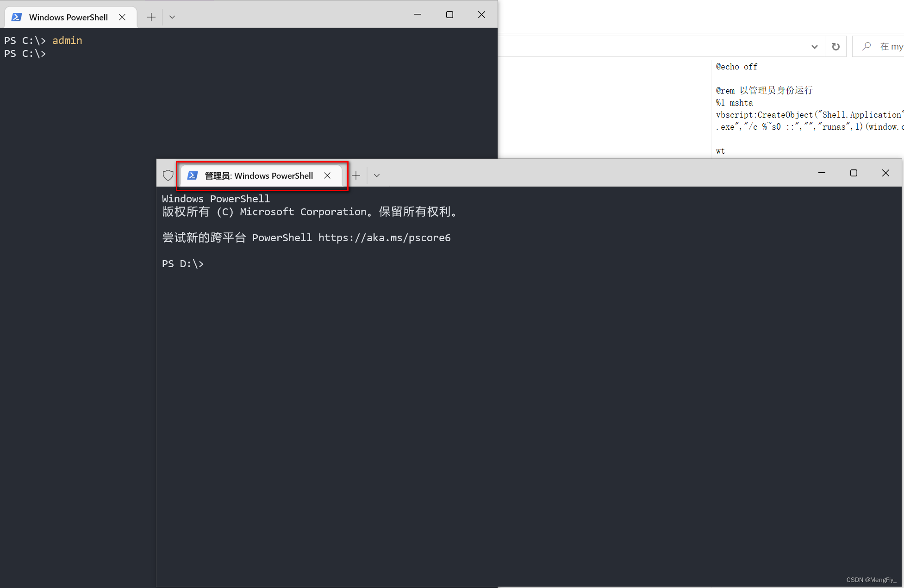Select the 管理员: Windows PowerShell tab
Image resolution: width=904 pixels, height=588 pixels.
pos(261,175)
